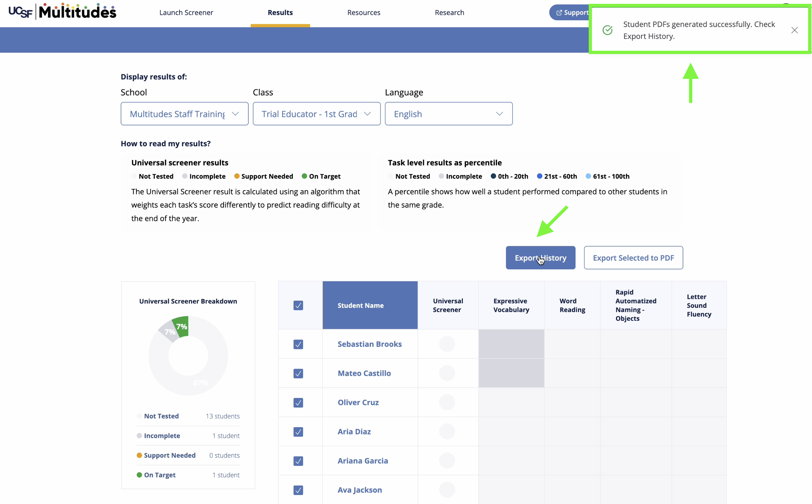Expand the Class dropdown selector
This screenshot has height=504, width=812.
pyautogui.click(x=317, y=114)
